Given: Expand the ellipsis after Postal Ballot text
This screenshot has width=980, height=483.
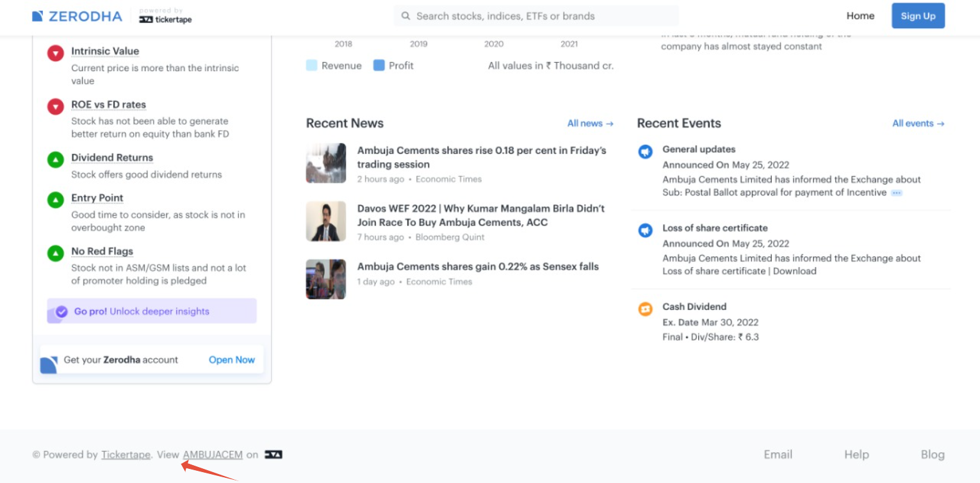Looking at the screenshot, I should coord(897,193).
